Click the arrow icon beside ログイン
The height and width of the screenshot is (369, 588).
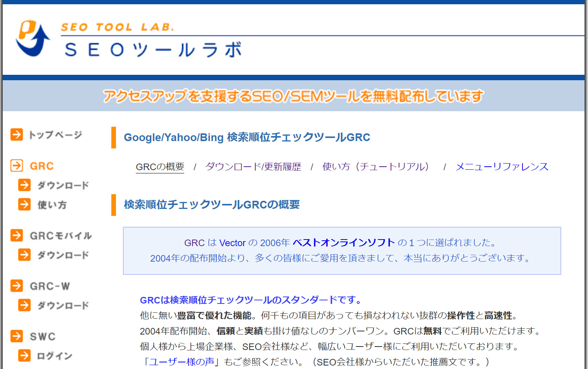point(24,355)
